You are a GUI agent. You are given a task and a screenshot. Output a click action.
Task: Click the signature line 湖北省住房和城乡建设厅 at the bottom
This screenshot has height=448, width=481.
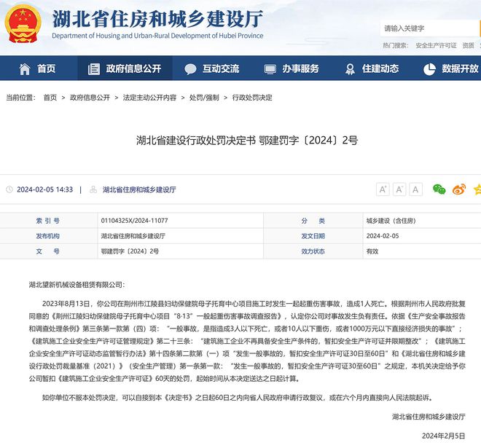click(x=429, y=417)
